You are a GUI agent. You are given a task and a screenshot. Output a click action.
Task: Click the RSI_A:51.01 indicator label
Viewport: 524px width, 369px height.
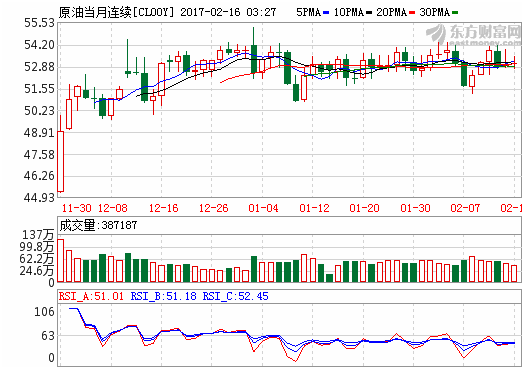tap(91, 296)
